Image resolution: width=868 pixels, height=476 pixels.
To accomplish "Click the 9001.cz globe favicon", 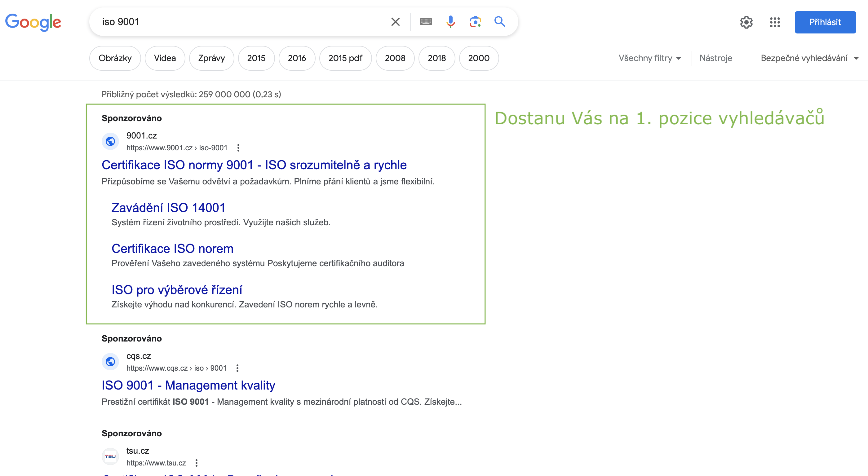I will coord(110,141).
